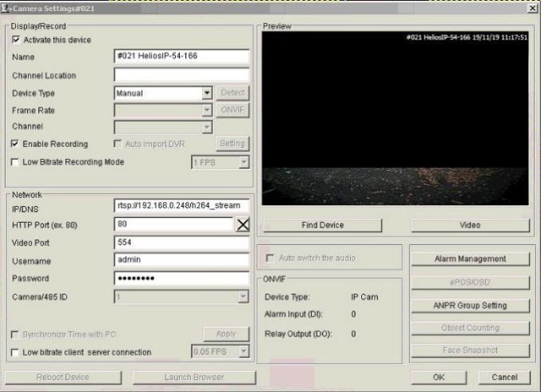Screen dimensions: 541x392
Task: Click the 'Relay Output (DO):' label
Action: (x=298, y=334)
